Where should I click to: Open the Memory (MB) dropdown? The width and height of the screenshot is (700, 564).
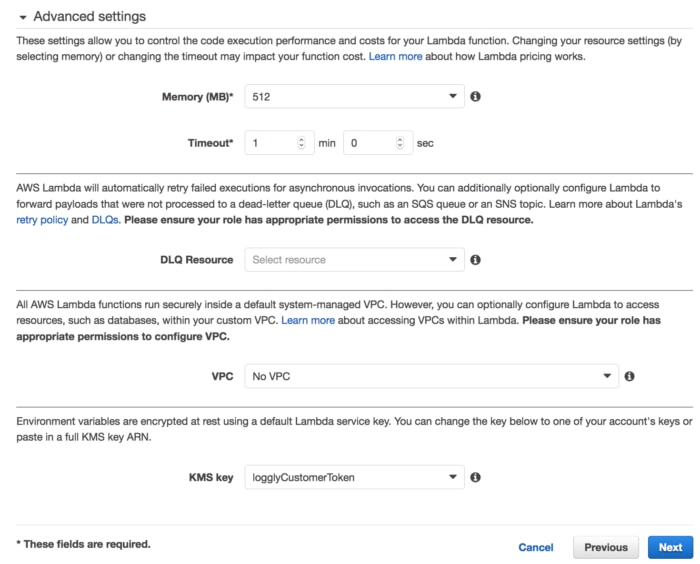354,97
